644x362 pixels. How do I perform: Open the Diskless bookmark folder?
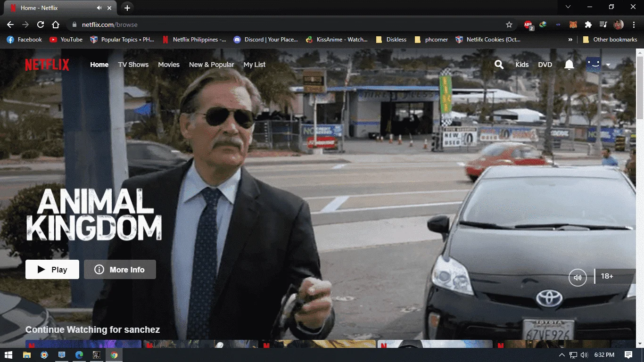coord(391,40)
